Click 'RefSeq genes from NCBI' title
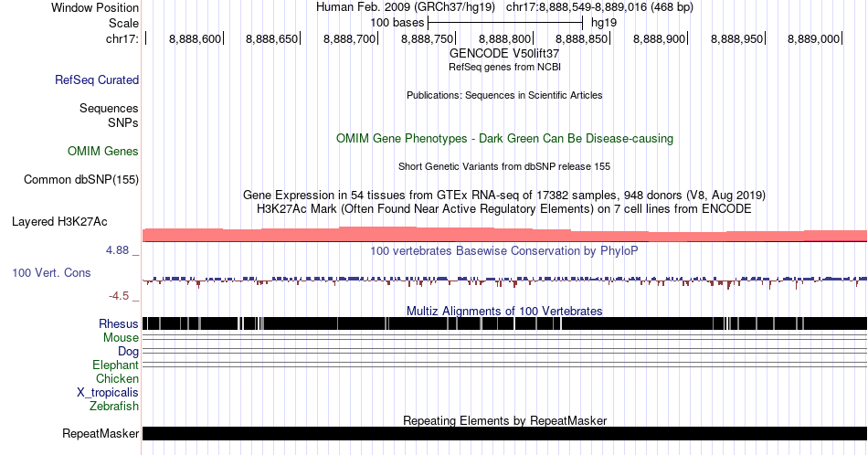Viewport: 868px width, 455px height. 504,67
